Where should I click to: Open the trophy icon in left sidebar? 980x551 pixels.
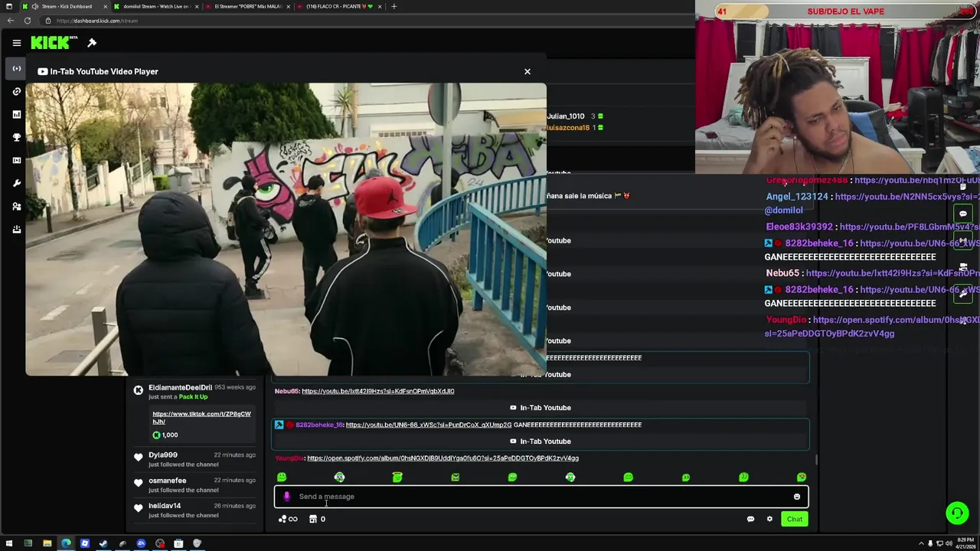[x=16, y=138]
